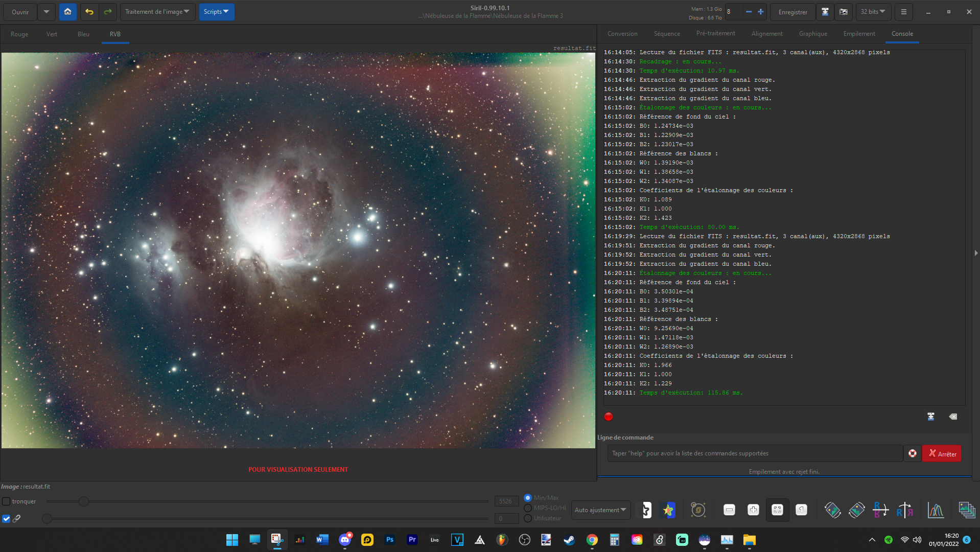Enable the tronquer checkbox
This screenshot has height=552, width=980.
(6, 501)
